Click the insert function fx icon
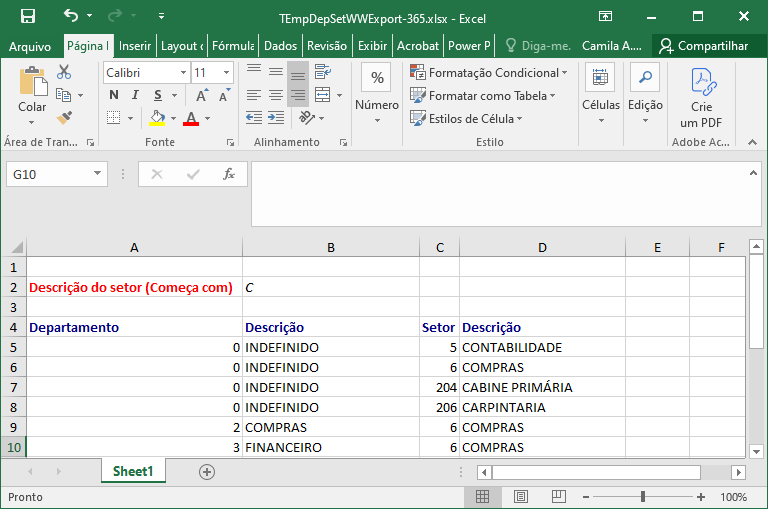Screen dimensions: 768x509 tap(229, 174)
